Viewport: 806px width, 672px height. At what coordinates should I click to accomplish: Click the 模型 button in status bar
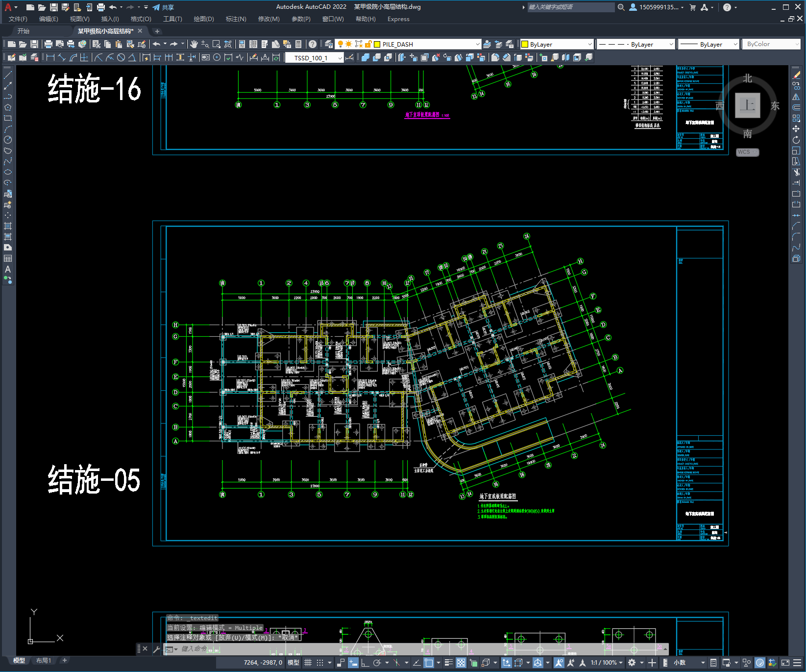tap(293, 663)
